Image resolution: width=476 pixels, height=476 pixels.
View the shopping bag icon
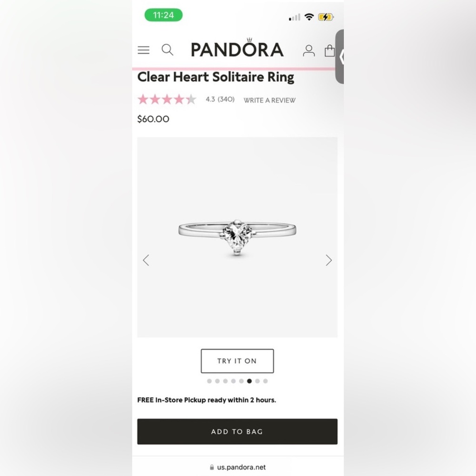330,50
